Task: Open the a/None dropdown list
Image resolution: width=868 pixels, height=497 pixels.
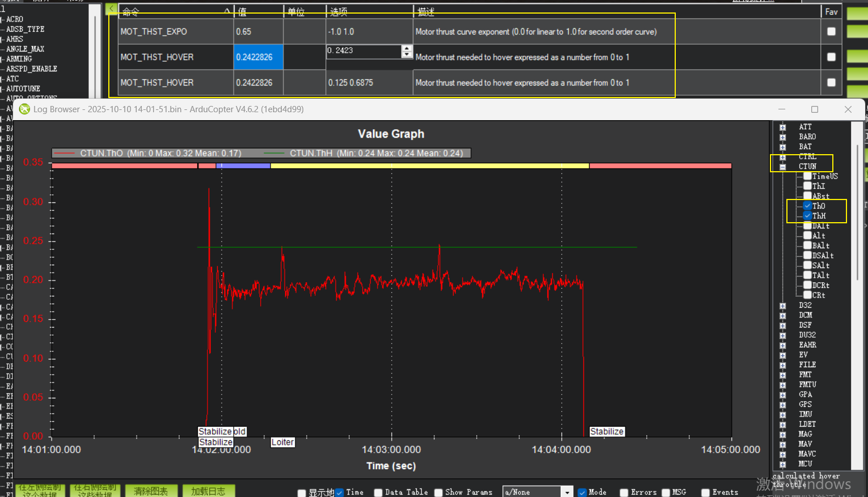Action: pos(566,492)
